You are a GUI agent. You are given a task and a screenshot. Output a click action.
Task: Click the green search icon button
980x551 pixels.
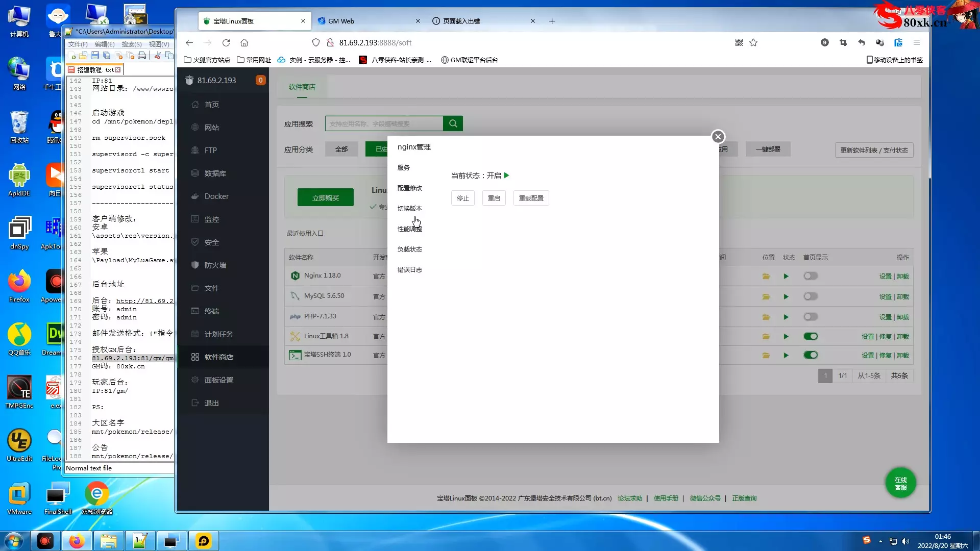coord(453,123)
